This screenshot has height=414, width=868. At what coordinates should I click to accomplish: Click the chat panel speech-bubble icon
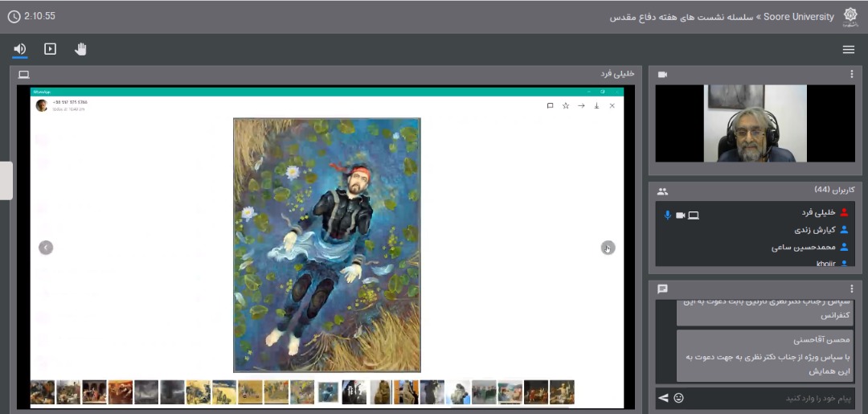click(662, 289)
